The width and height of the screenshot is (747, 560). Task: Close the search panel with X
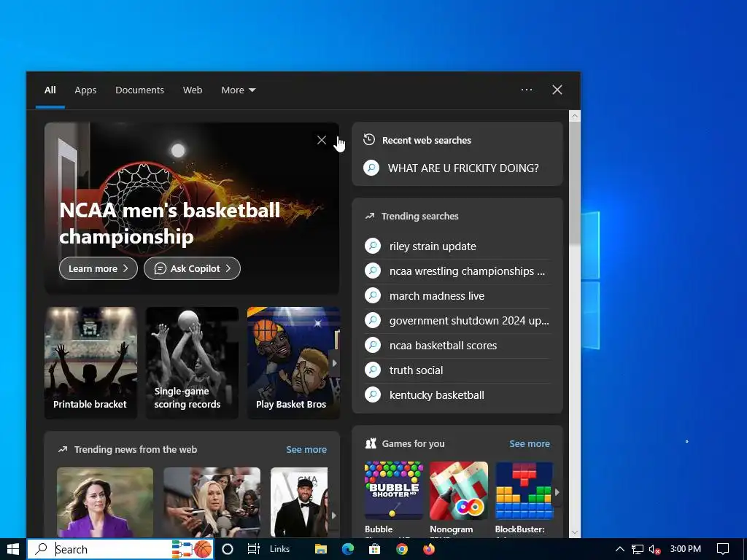tap(557, 90)
